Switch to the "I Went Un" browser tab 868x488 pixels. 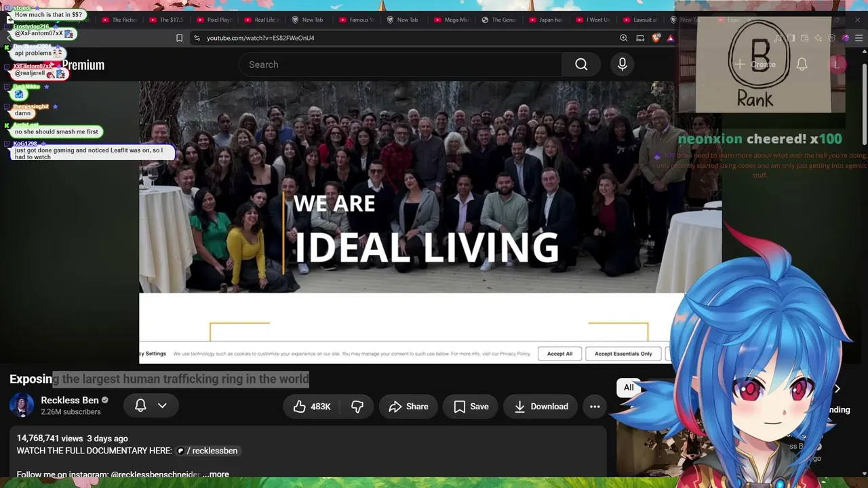pyautogui.click(x=594, y=20)
